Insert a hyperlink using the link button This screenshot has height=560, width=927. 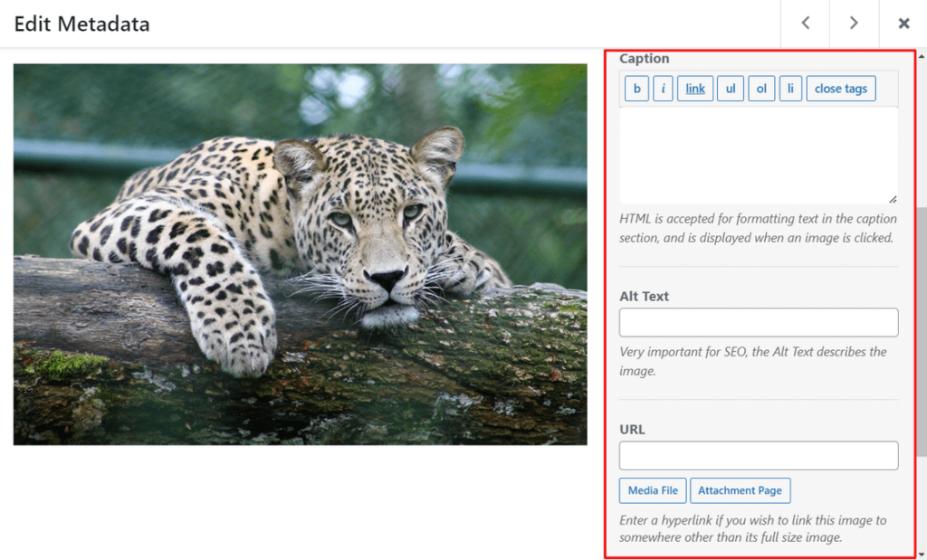[x=694, y=88]
